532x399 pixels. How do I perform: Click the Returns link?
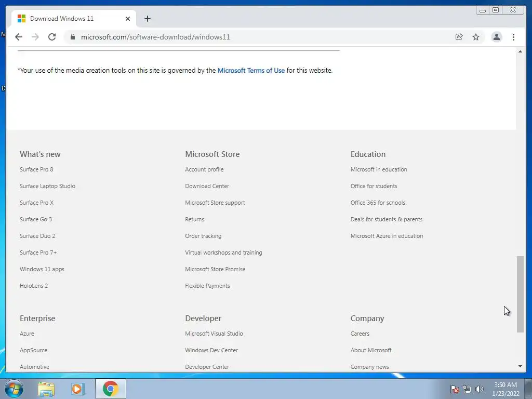pyautogui.click(x=195, y=219)
